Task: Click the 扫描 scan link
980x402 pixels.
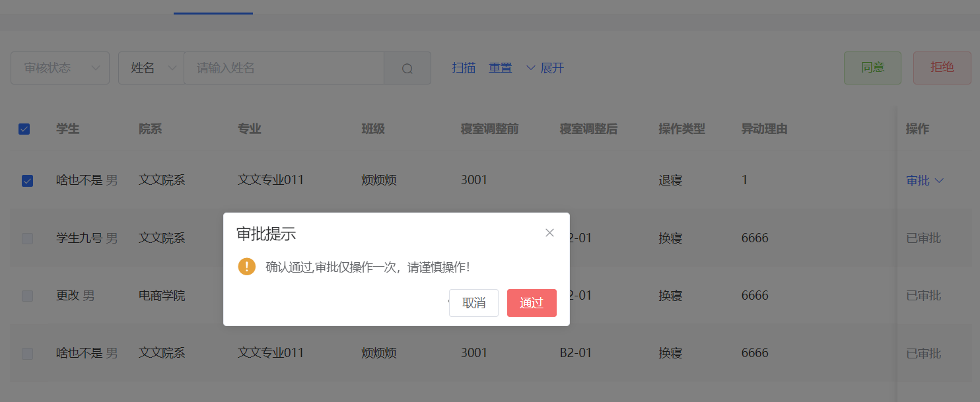Action: [463, 67]
